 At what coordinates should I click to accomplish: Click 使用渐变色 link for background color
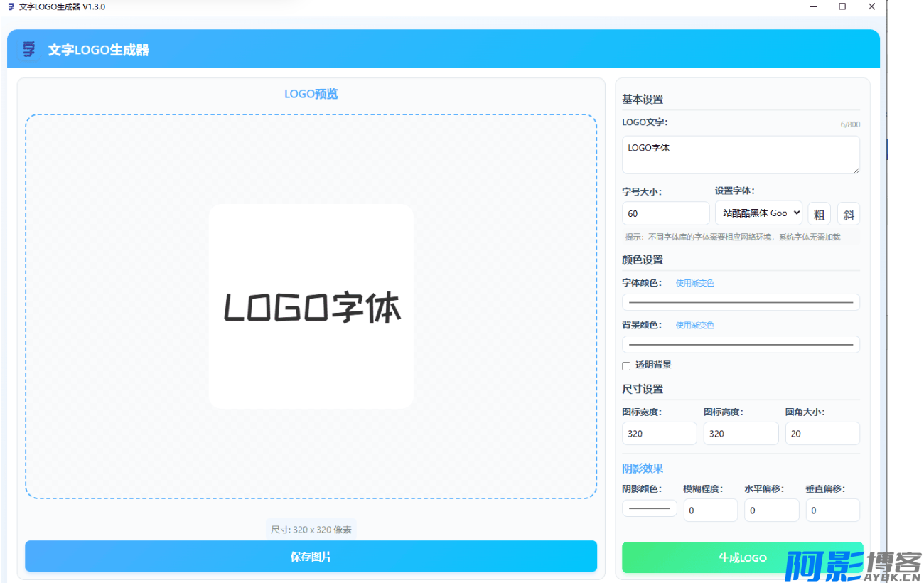pyautogui.click(x=694, y=325)
